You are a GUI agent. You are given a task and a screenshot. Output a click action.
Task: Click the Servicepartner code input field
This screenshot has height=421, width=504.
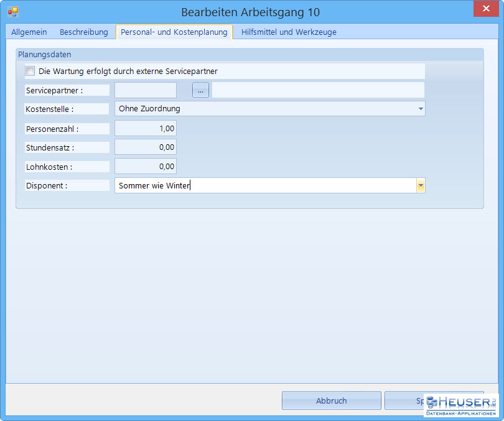146,90
